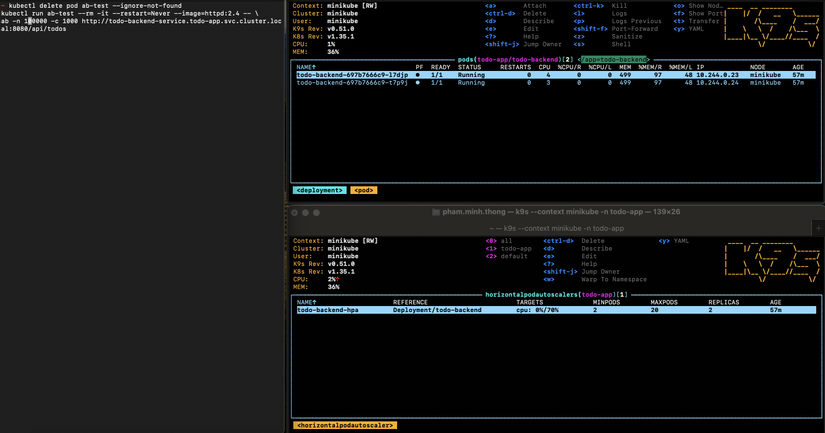
Task: Click port-forward dot of pod l7djp
Action: tap(418, 75)
